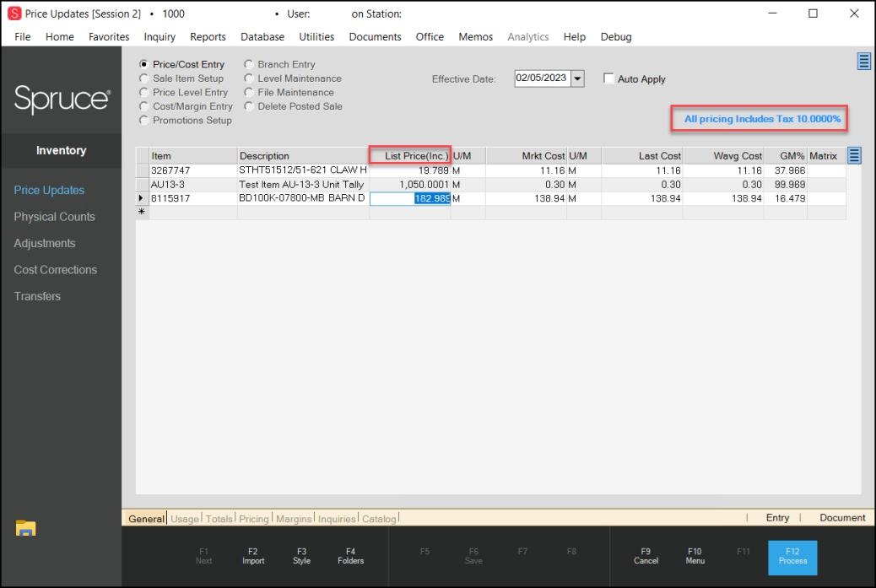Open the Reports menu
Viewport: 876px width, 588px height.
[x=208, y=37]
